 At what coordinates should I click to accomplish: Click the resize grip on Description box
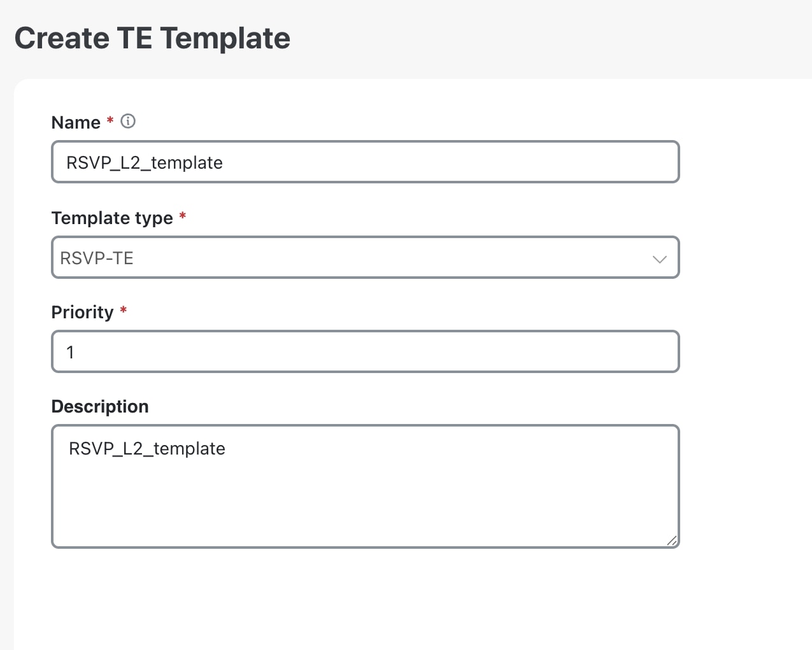673,540
